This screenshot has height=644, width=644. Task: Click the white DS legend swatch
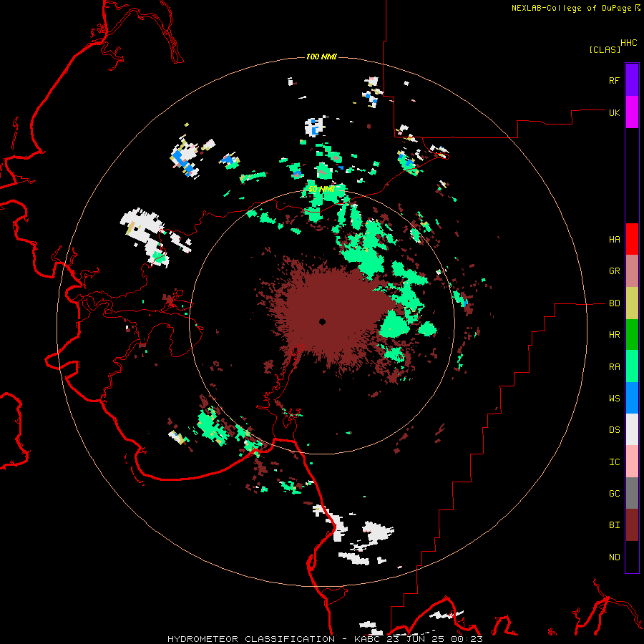pos(632,429)
